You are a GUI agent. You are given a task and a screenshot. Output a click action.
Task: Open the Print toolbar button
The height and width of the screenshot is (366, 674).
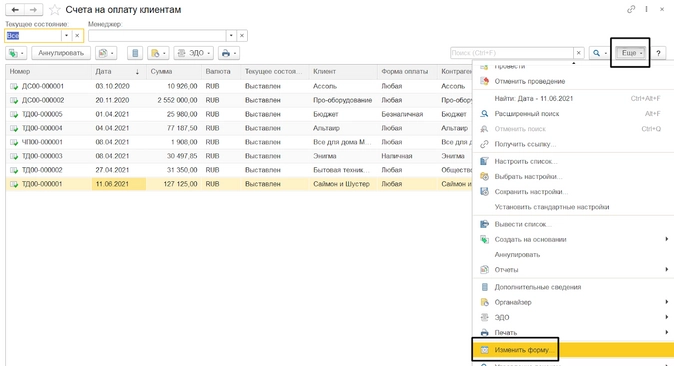tap(229, 53)
